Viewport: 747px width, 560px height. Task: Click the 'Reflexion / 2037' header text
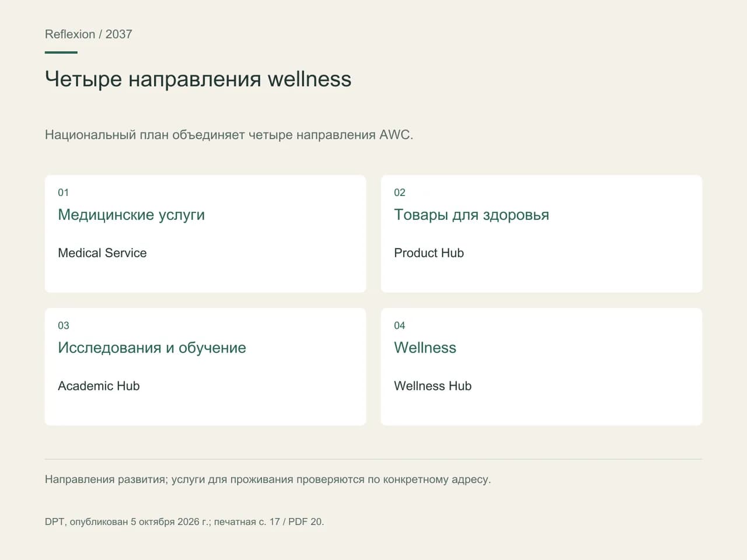pyautogui.click(x=89, y=34)
